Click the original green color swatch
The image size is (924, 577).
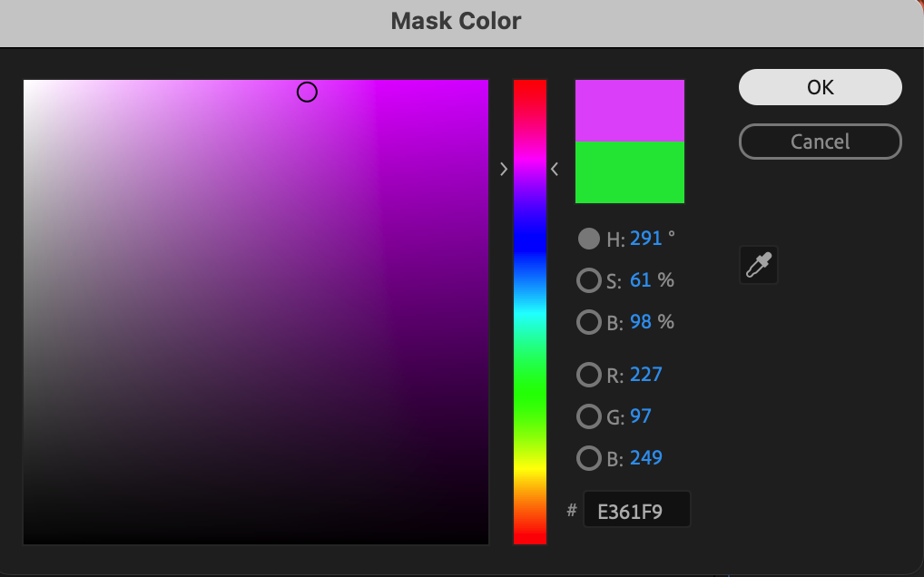pyautogui.click(x=629, y=172)
